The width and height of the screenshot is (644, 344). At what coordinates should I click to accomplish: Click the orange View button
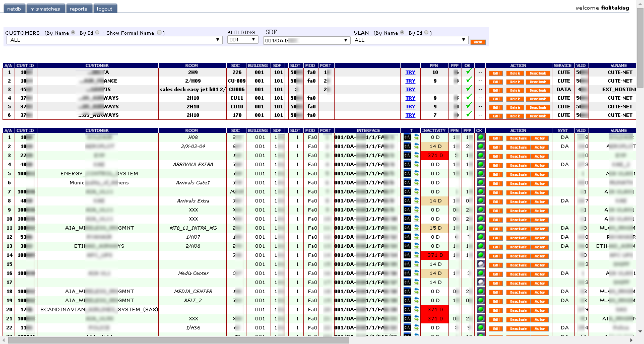(x=478, y=42)
